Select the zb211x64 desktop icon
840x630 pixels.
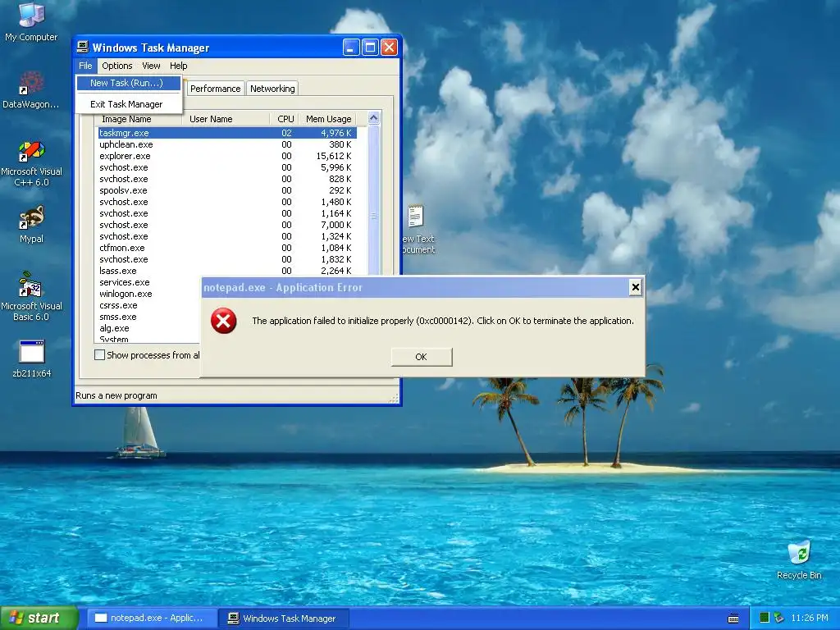(31, 359)
